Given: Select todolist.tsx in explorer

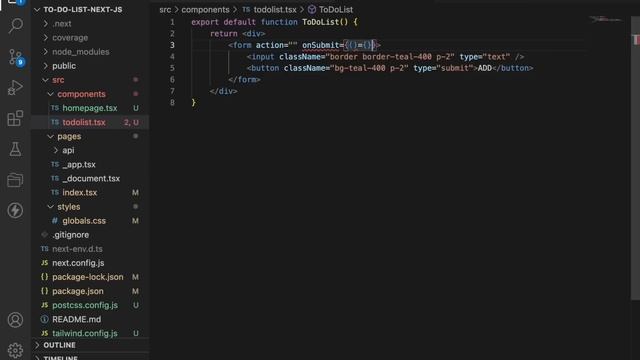Looking at the screenshot, I should pos(90,122).
